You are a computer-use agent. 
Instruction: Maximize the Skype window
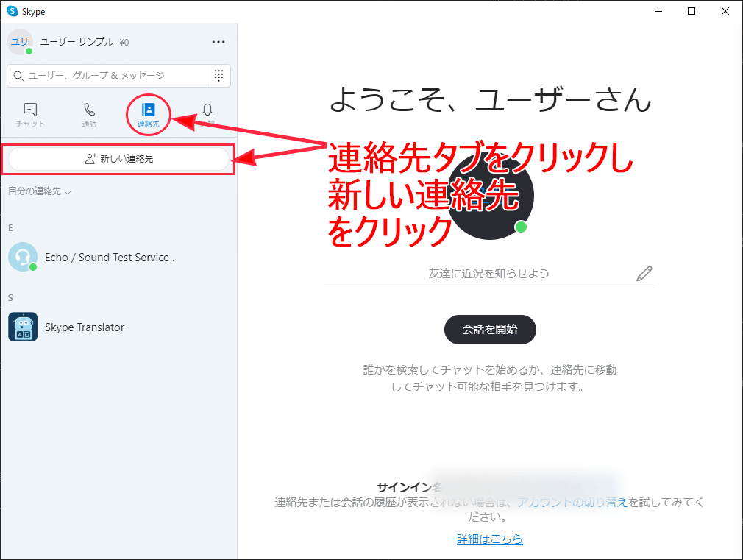[692, 11]
